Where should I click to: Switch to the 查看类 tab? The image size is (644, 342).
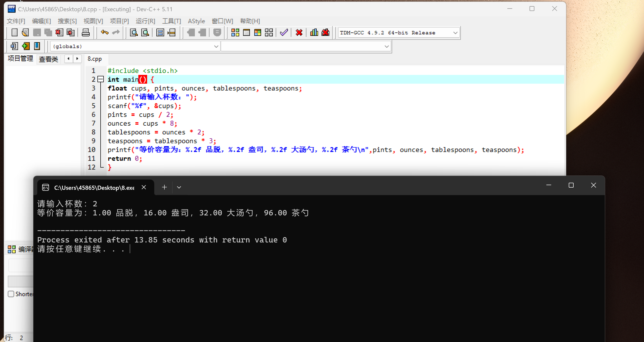click(48, 59)
